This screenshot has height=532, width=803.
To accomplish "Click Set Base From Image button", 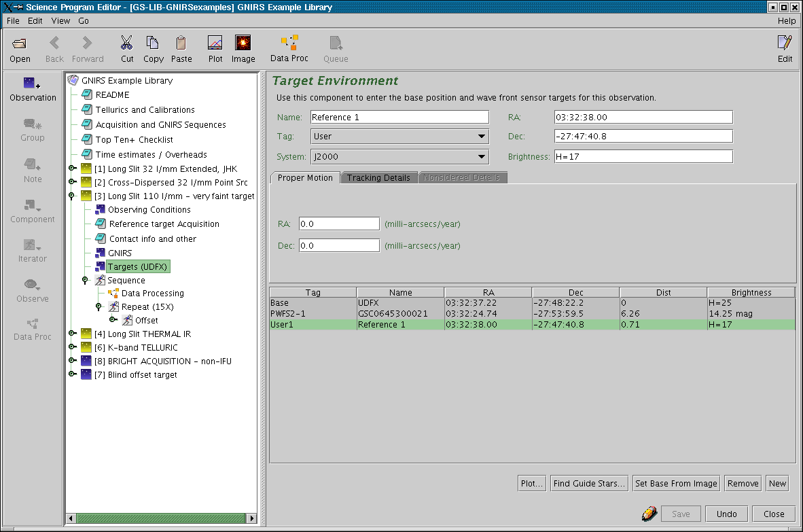I will point(676,483).
